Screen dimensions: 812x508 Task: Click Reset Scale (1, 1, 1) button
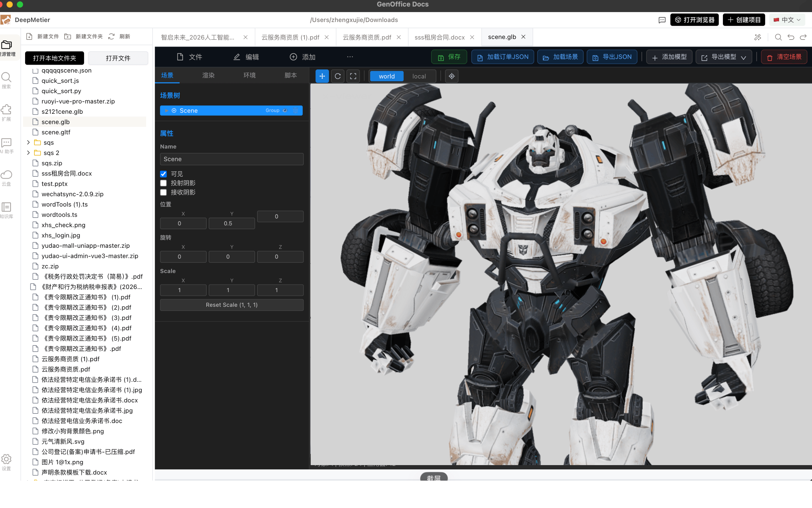[x=231, y=305]
